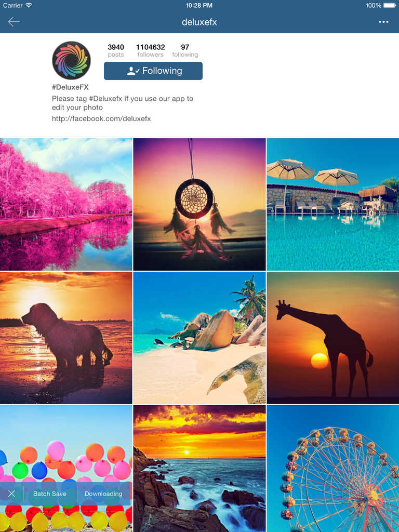This screenshot has width=399, height=532.
Task: Show the 3940 posts count
Action: coord(116,50)
